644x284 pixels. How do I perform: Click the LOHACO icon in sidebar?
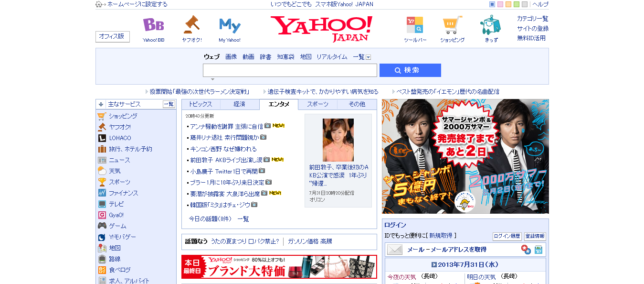pyautogui.click(x=102, y=138)
